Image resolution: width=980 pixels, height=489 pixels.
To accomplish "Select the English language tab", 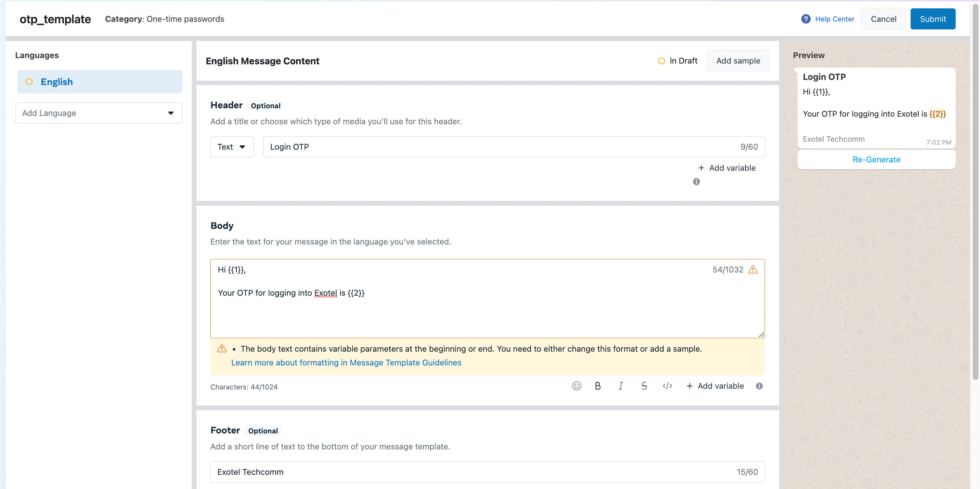I will point(100,81).
